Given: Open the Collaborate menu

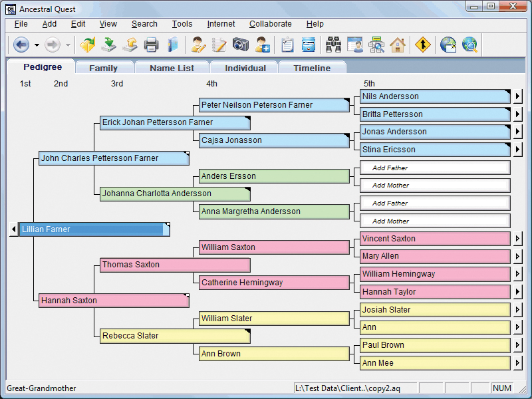Looking at the screenshot, I should tap(270, 24).
